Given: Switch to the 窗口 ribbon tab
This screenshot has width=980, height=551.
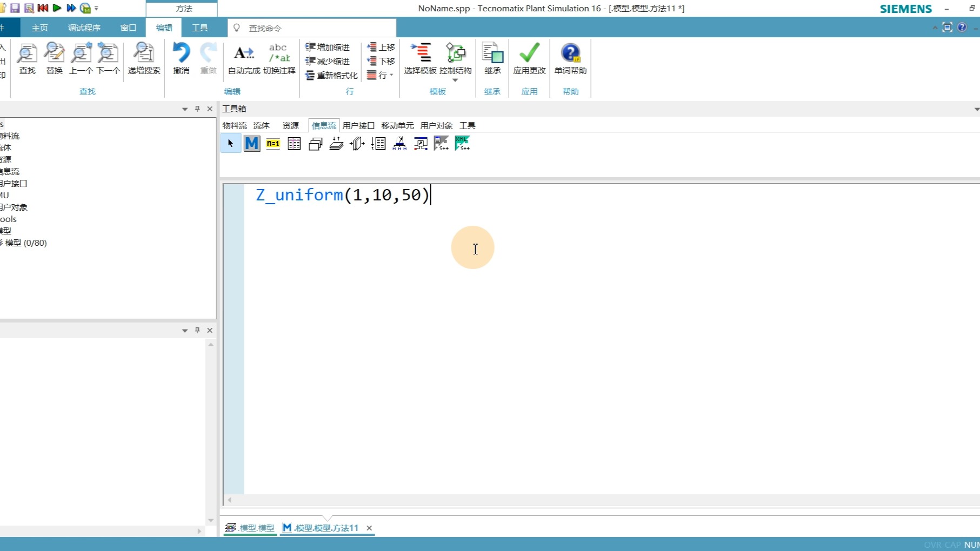Looking at the screenshot, I should (128, 28).
